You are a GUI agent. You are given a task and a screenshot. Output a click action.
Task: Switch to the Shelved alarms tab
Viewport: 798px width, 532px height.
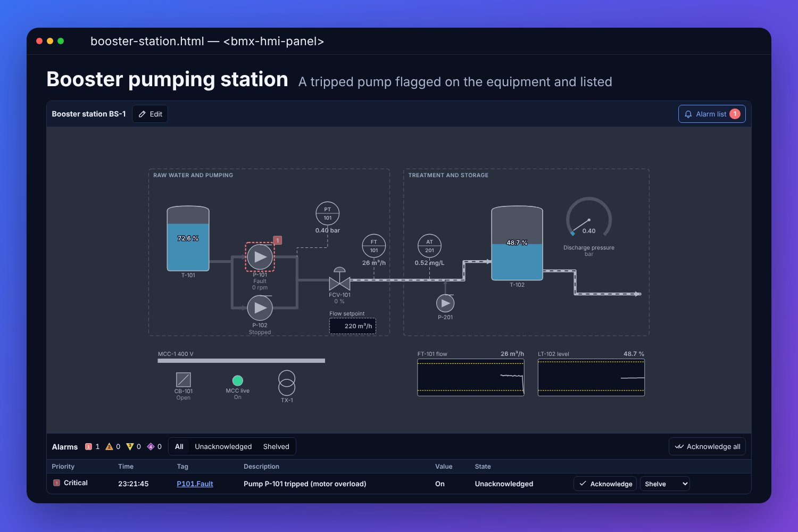pos(276,447)
